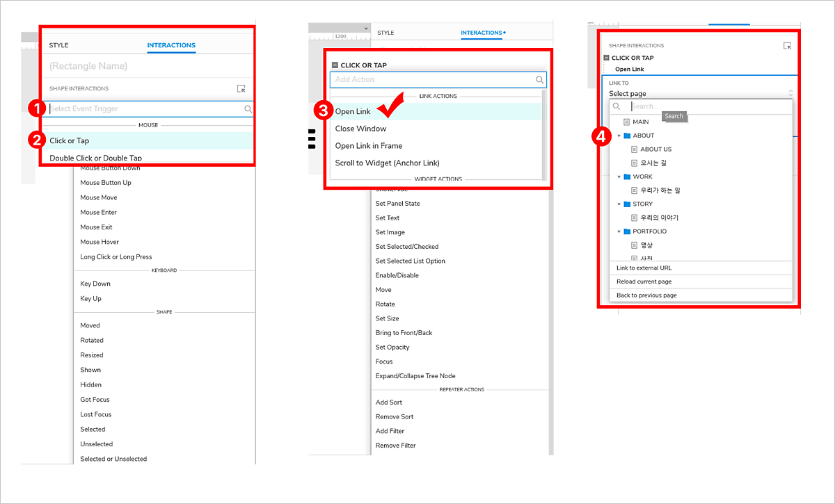Collapse the CLICK OR TAP section in middle panel
The height and width of the screenshot is (504, 835).
(x=335, y=65)
